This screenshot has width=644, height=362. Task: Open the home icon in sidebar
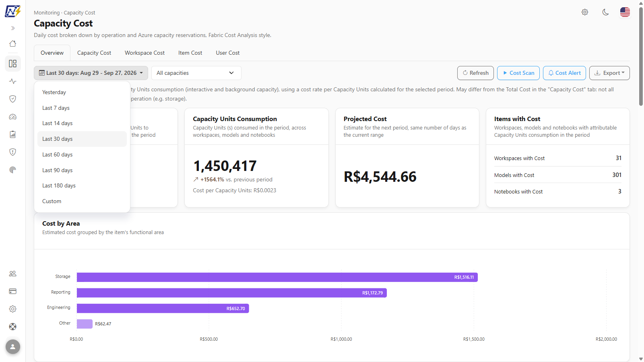click(13, 43)
